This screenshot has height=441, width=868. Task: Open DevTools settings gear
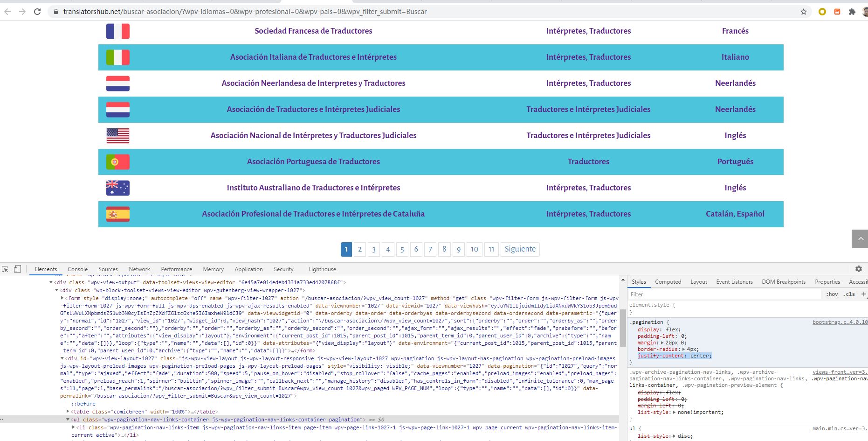pyautogui.click(x=859, y=269)
